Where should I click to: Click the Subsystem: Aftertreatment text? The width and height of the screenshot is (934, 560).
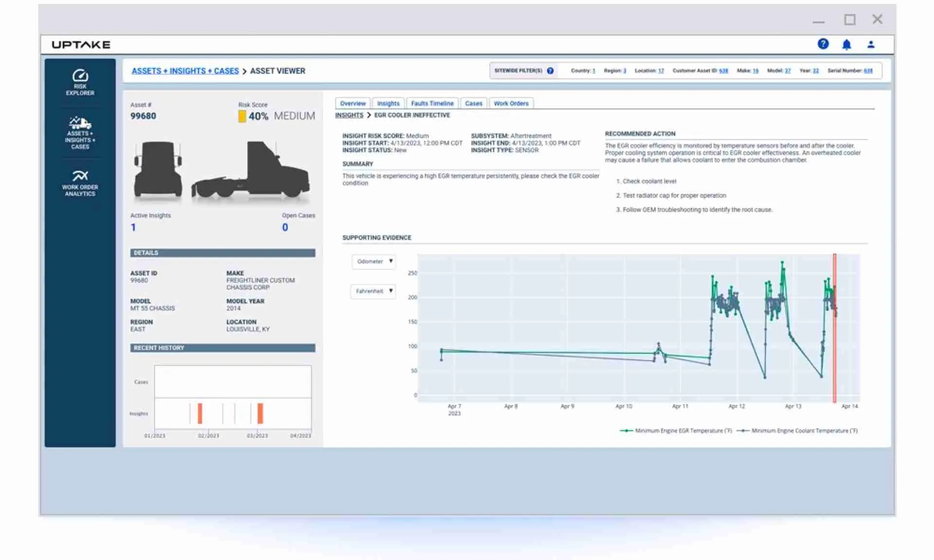pyautogui.click(x=511, y=136)
